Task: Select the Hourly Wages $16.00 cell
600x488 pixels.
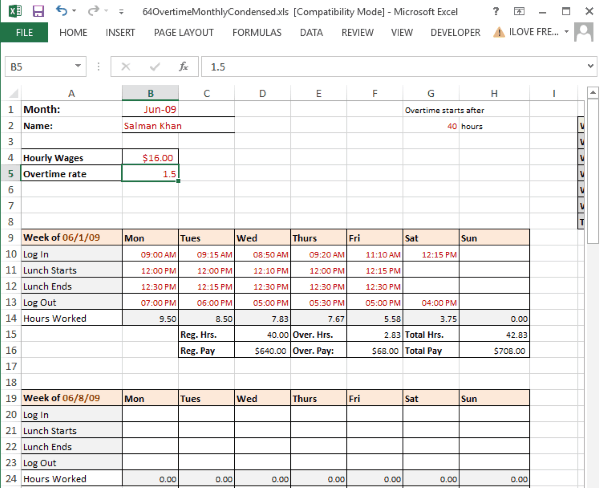Action: tap(149, 157)
